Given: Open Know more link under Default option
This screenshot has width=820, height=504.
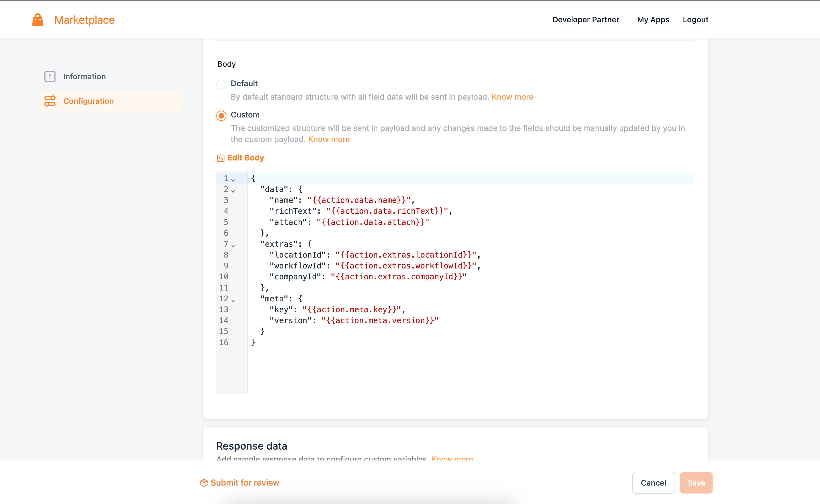Looking at the screenshot, I should pos(512,97).
